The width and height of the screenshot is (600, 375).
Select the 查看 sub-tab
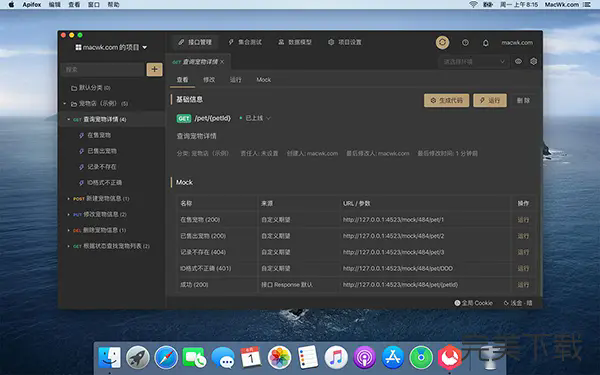coord(183,80)
